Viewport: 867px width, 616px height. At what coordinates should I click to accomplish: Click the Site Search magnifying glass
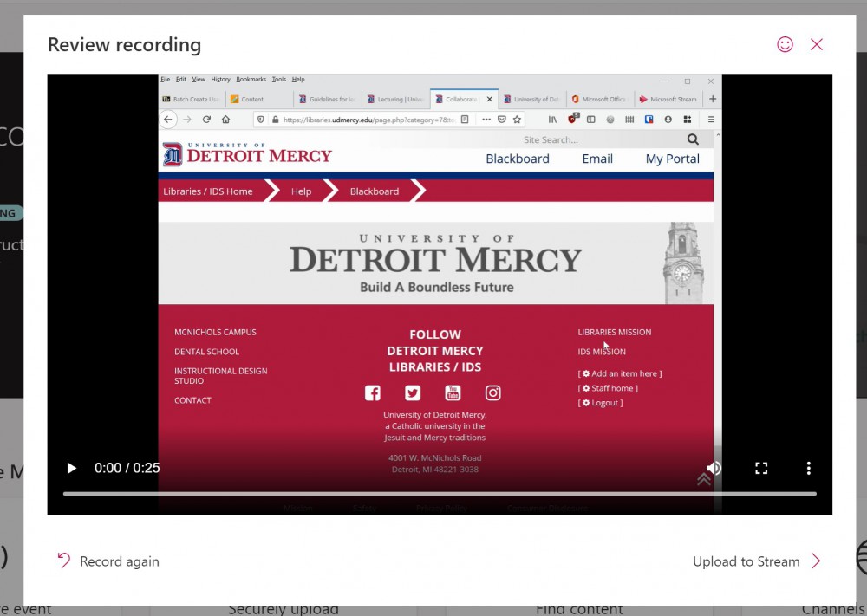click(x=692, y=139)
